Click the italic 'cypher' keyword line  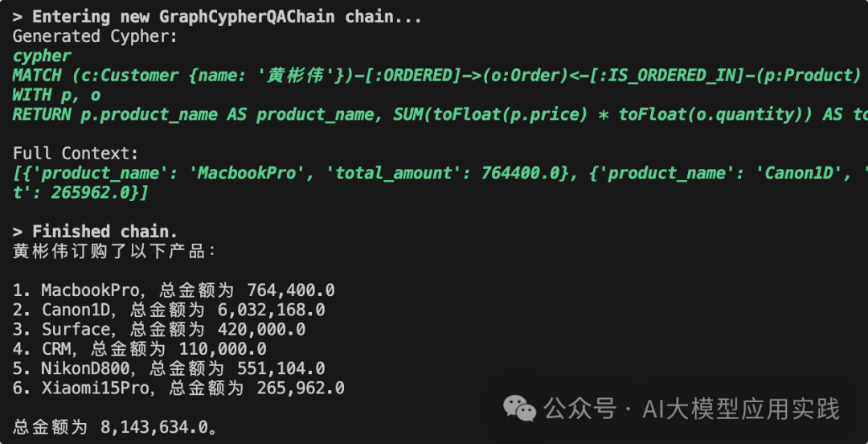(x=42, y=55)
